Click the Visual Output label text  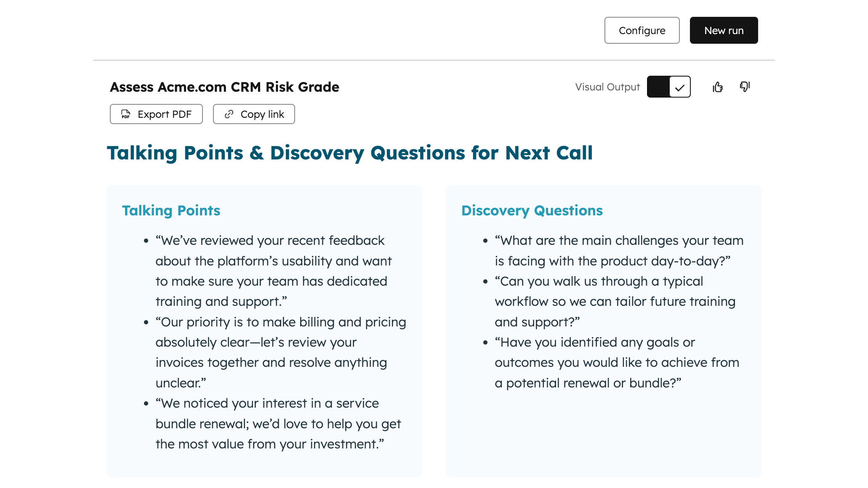(x=607, y=87)
